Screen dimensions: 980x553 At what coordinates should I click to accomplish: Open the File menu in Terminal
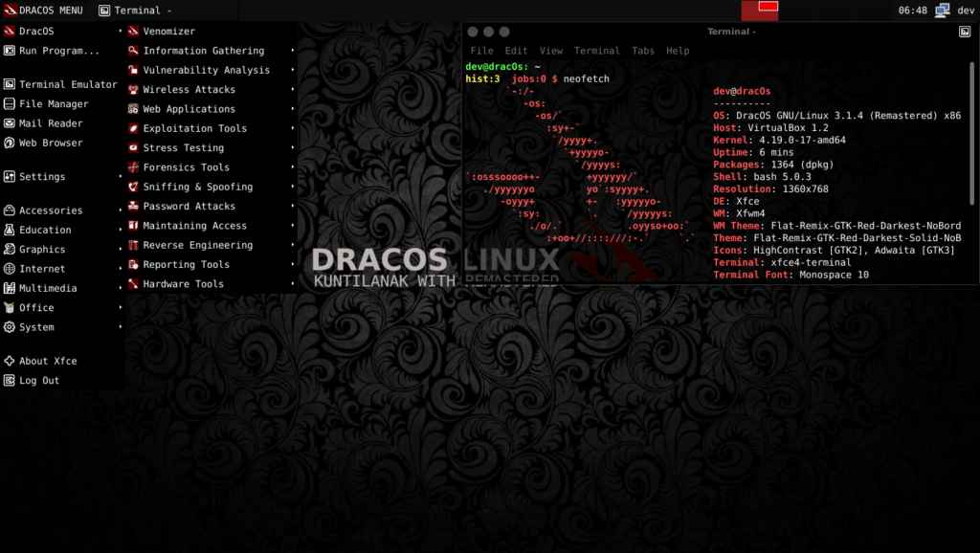(481, 51)
